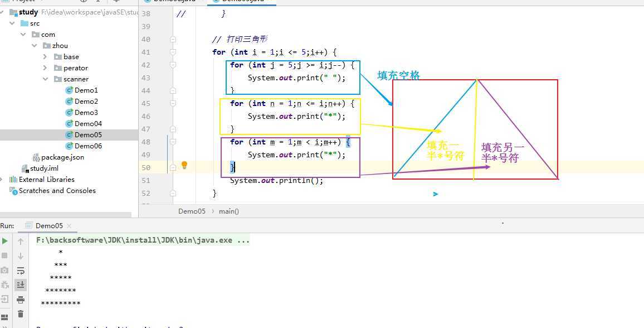This screenshot has height=328, width=644.
Task: Toggle scroll to end in Run console
Action: [x=21, y=284]
